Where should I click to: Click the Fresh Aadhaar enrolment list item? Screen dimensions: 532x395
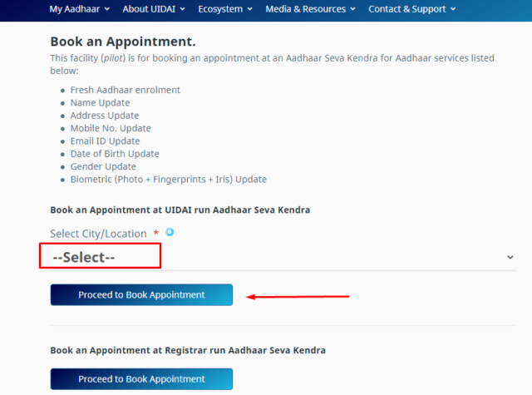126,90
